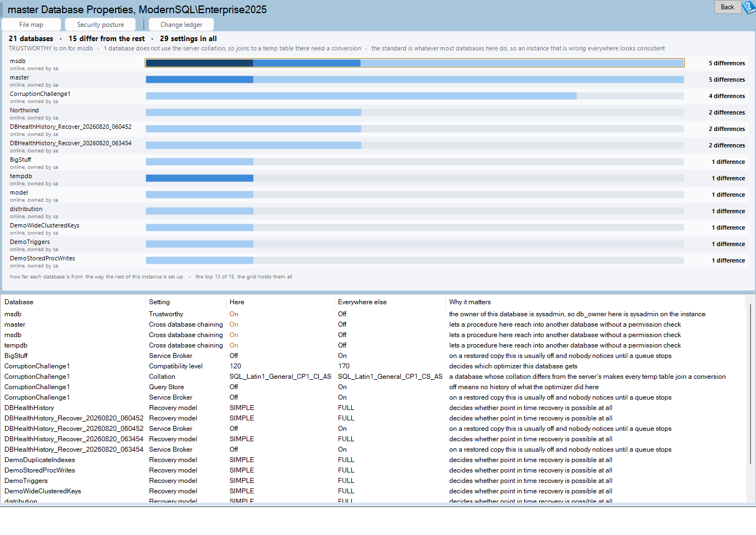Click the DemoStoredProcWrites cell in the grid

[x=39, y=470]
